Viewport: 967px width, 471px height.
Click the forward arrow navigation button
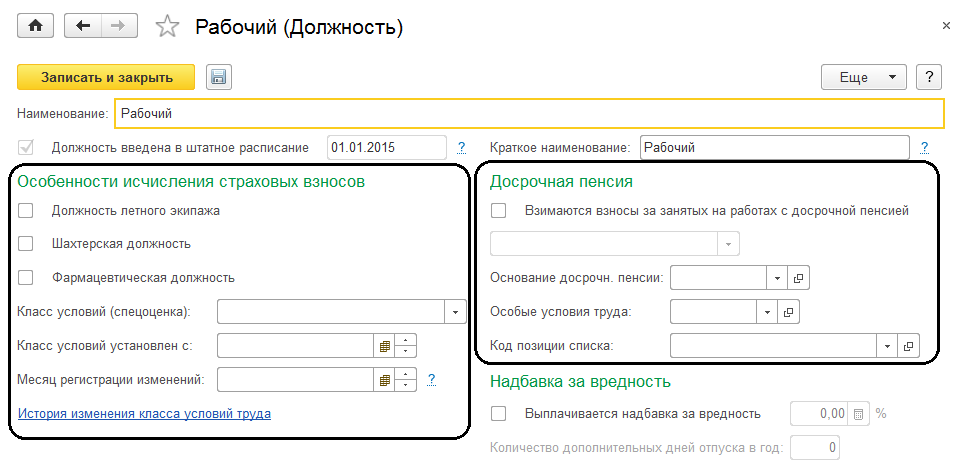click(118, 26)
